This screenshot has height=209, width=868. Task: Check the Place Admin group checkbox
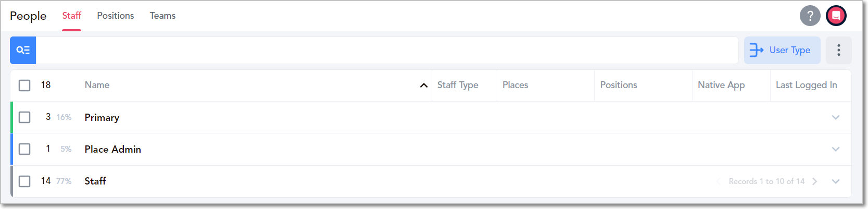[x=24, y=149]
